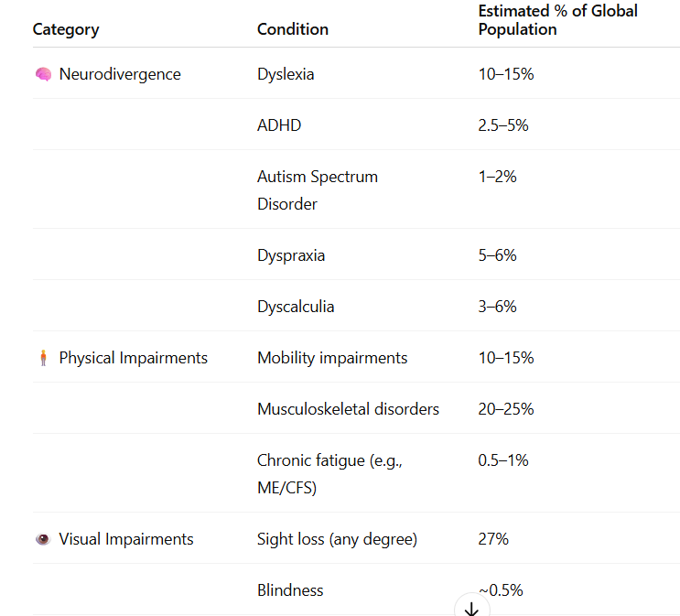Screen dimensions: 680x616
Task: Click the Autism Spectrum Disorder cell
Action: coord(317,190)
